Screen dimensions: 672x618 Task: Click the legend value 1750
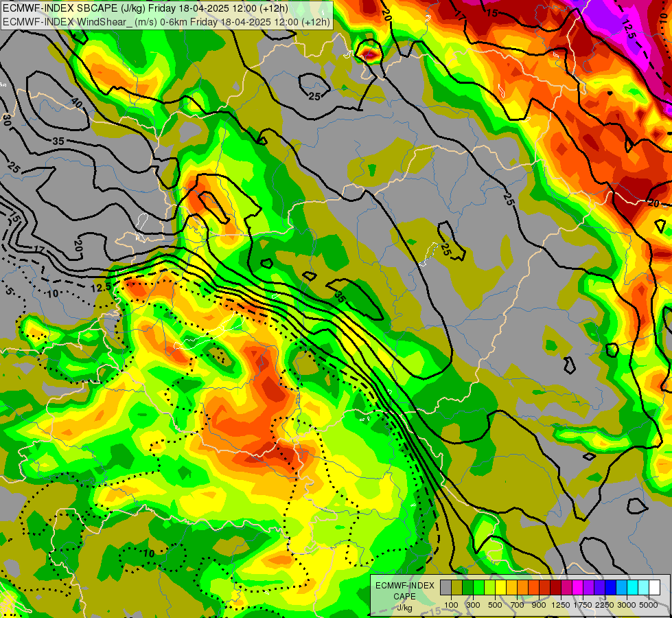click(x=583, y=605)
